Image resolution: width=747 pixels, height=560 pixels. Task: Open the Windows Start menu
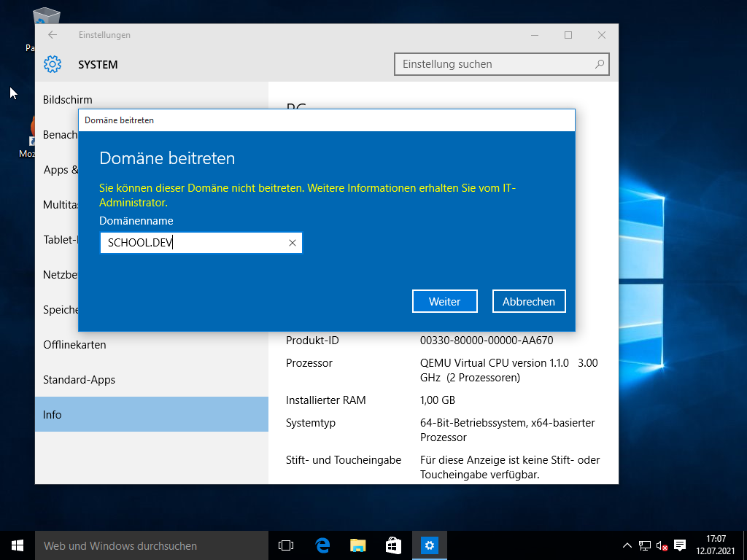[18, 545]
